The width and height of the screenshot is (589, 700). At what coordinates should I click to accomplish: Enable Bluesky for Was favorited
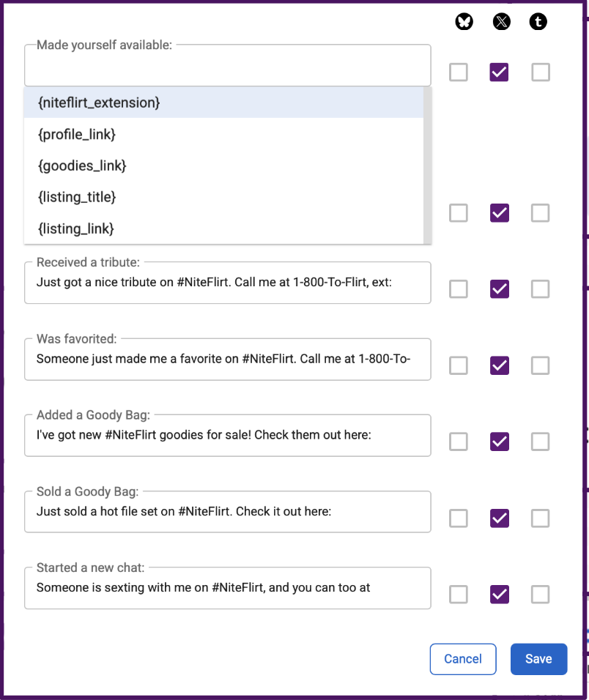tap(459, 365)
